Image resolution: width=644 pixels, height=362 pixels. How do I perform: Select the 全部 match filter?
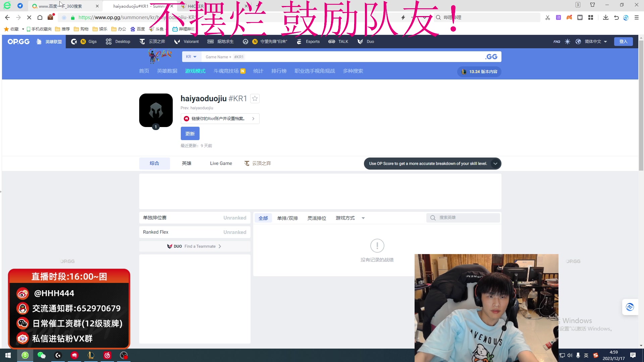(263, 218)
